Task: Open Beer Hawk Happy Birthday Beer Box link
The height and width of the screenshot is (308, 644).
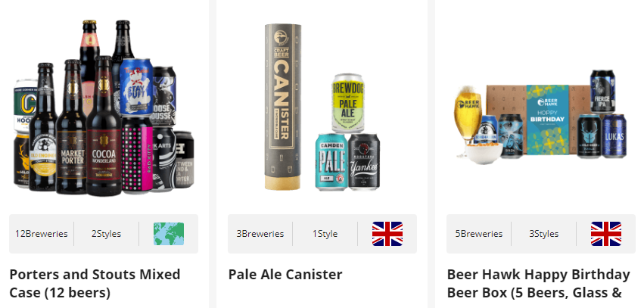Action: coord(539,283)
